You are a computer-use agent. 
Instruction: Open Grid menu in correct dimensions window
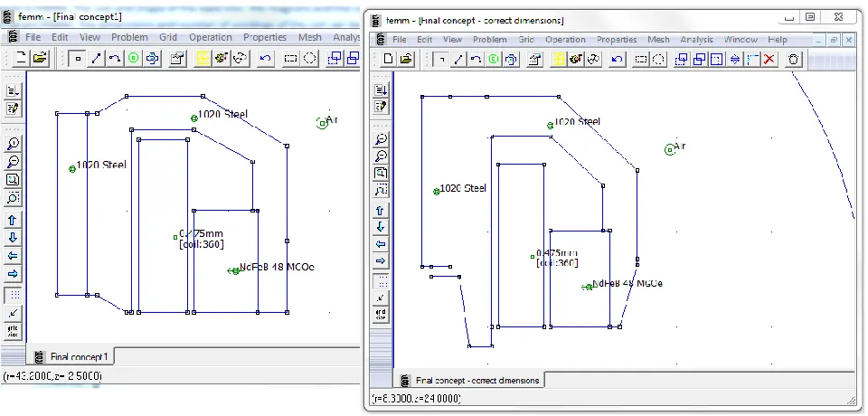point(526,39)
